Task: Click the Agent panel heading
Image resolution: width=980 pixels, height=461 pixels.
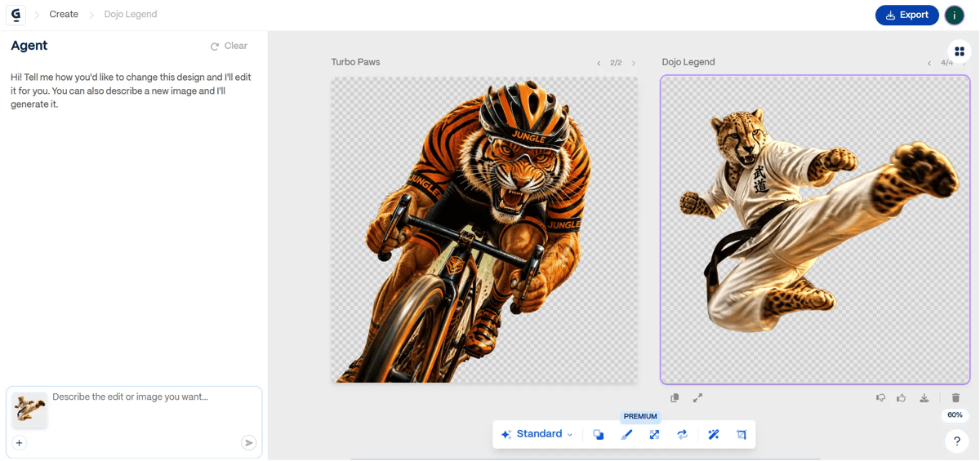Action: point(29,46)
